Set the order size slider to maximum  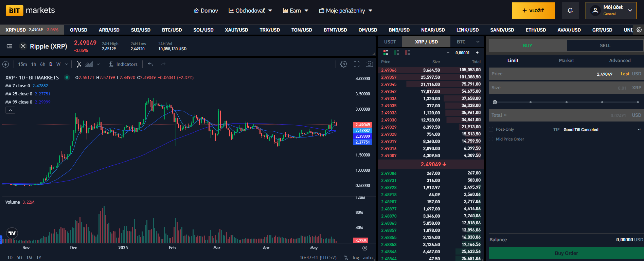(x=638, y=102)
